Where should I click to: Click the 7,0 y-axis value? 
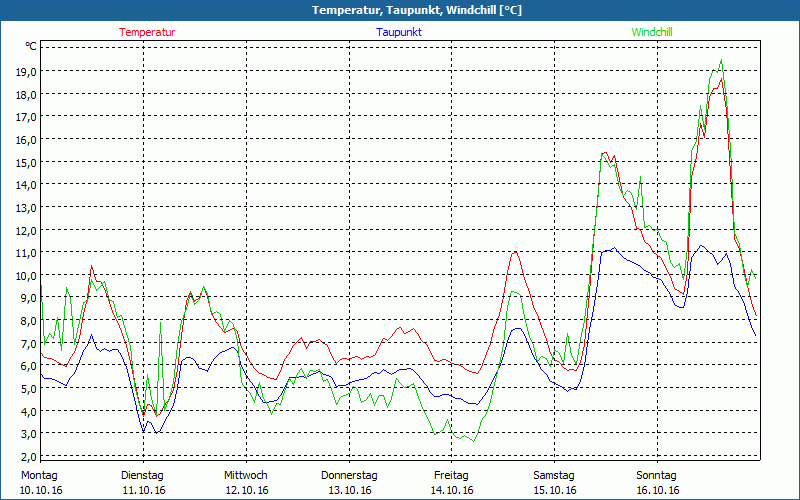(x=29, y=343)
